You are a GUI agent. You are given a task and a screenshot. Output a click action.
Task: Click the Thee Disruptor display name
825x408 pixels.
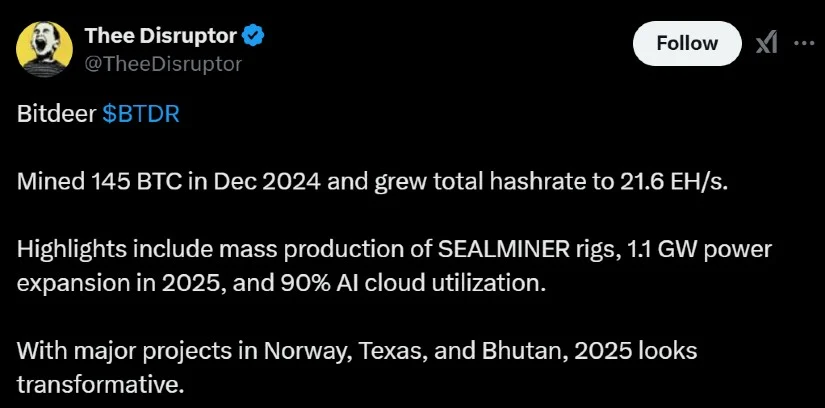coord(160,37)
